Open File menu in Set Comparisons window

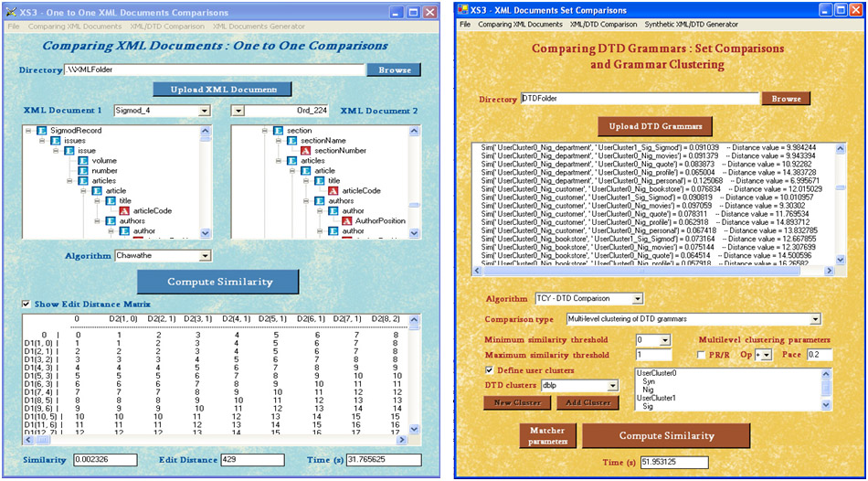click(x=465, y=25)
